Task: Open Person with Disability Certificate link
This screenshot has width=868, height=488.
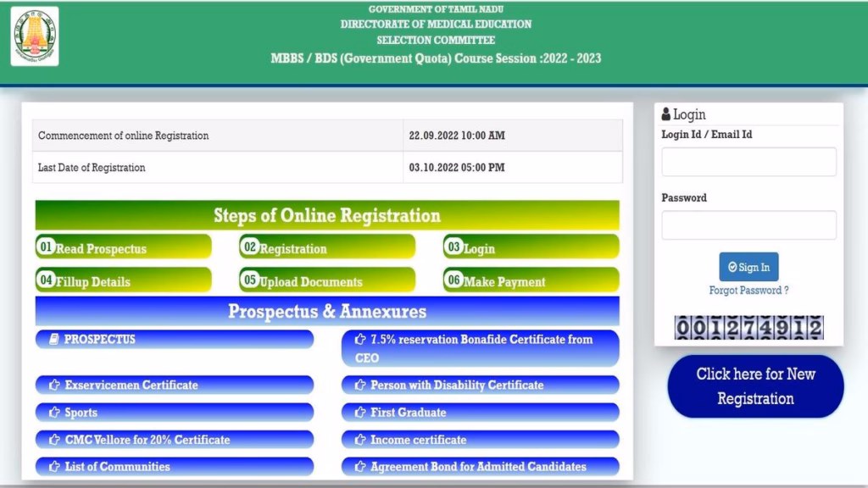Action: click(x=481, y=385)
